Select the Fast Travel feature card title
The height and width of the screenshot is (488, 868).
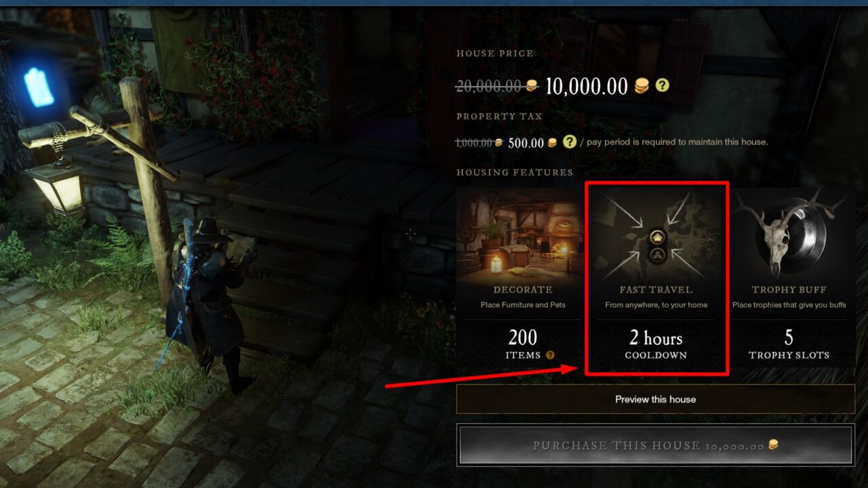coord(656,290)
